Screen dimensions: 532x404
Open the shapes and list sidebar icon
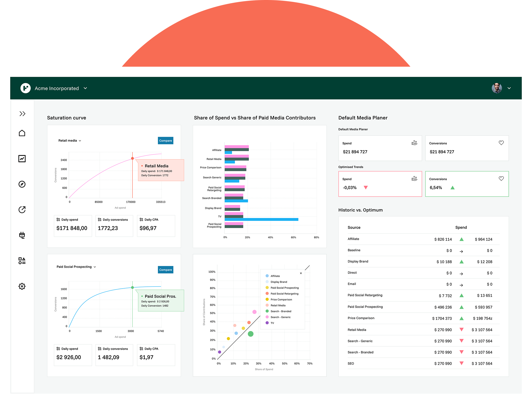[22, 261]
